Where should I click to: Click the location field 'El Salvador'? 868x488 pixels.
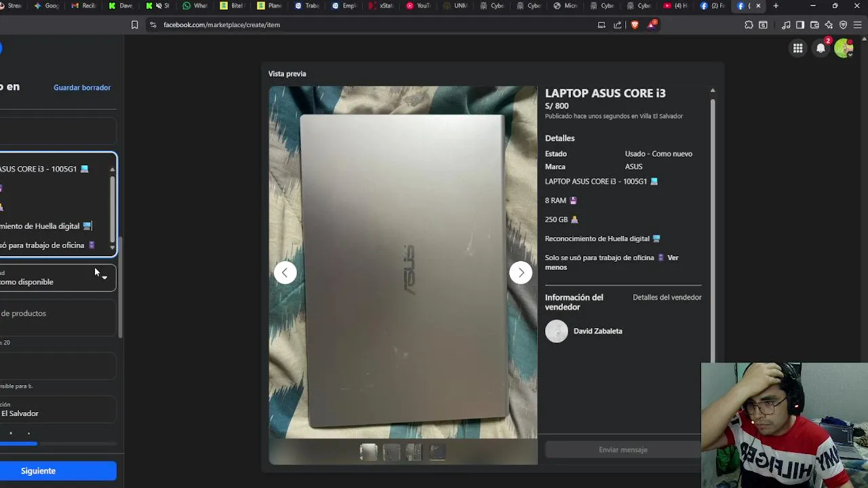(58, 410)
